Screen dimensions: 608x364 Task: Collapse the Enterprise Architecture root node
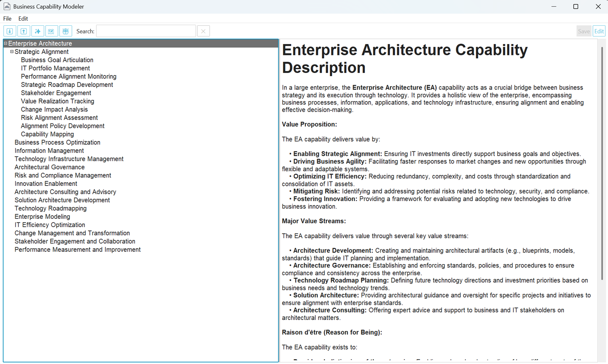pos(6,43)
